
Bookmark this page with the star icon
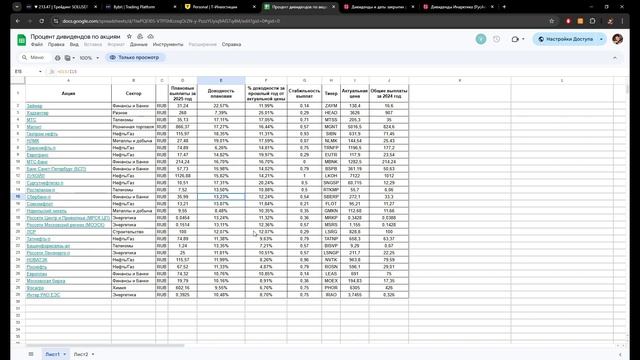(551, 21)
